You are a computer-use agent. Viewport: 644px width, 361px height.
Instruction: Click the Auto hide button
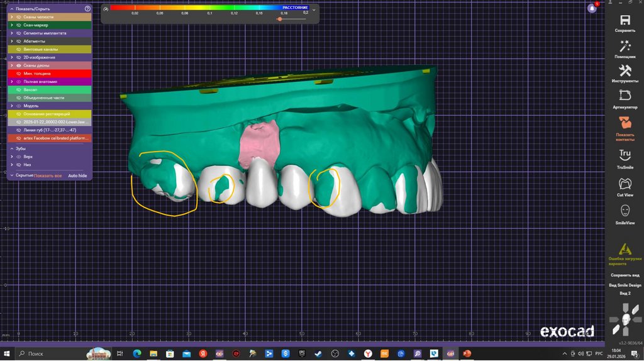(x=77, y=175)
